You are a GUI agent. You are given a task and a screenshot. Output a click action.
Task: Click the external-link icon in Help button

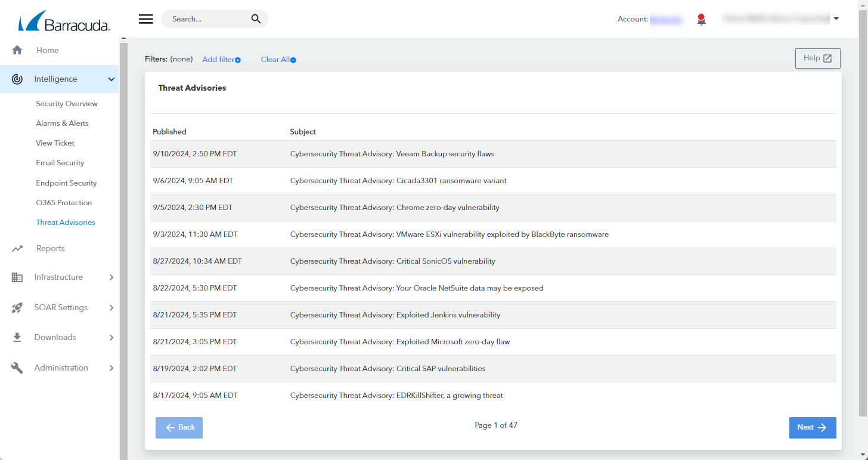point(827,58)
